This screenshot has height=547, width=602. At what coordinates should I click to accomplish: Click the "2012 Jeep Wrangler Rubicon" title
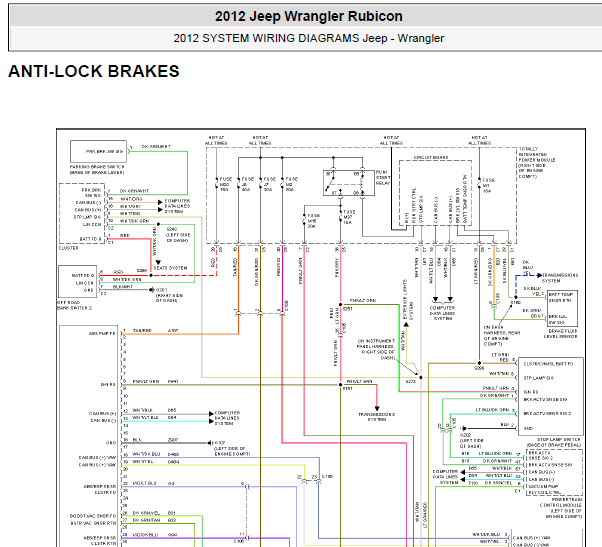309,17
